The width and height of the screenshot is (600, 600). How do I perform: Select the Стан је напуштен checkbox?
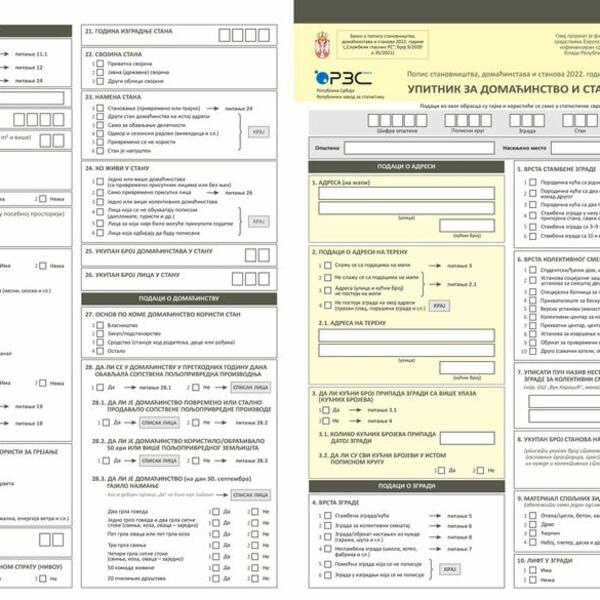point(99,151)
